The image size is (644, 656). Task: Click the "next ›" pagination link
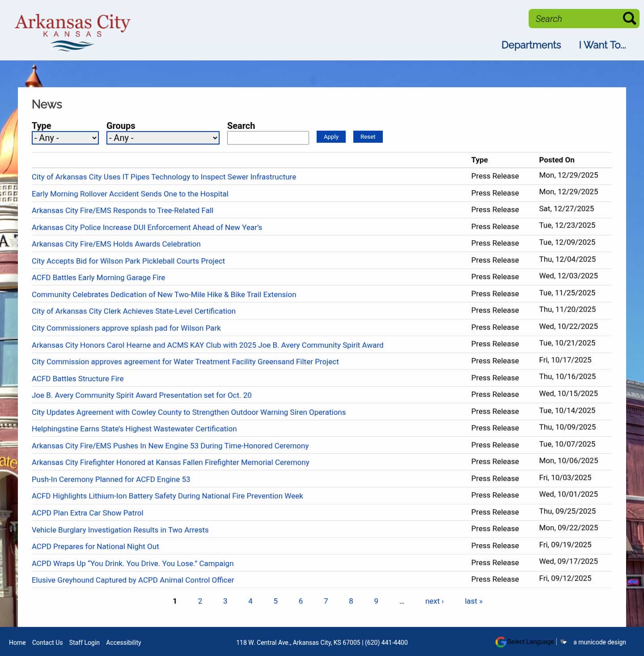click(434, 601)
